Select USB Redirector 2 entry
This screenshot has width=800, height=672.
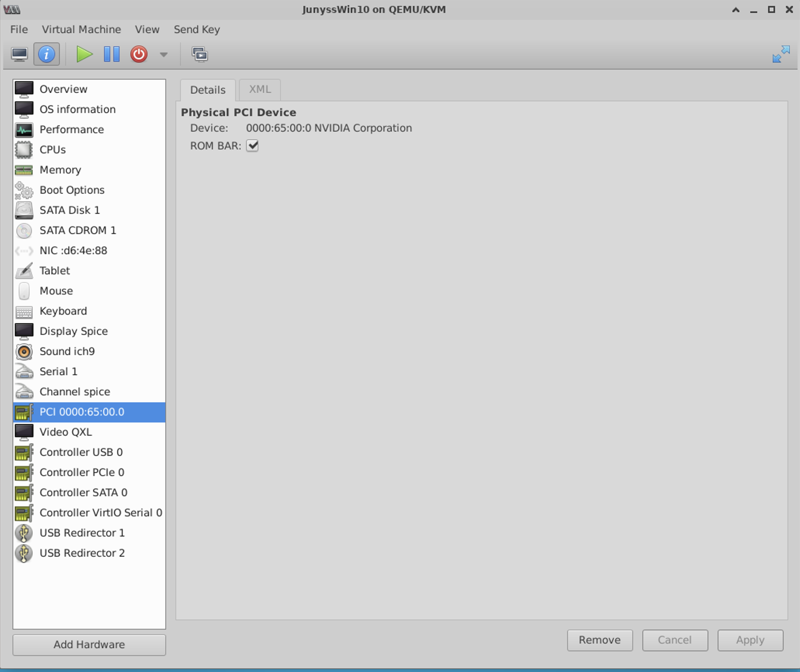point(82,553)
